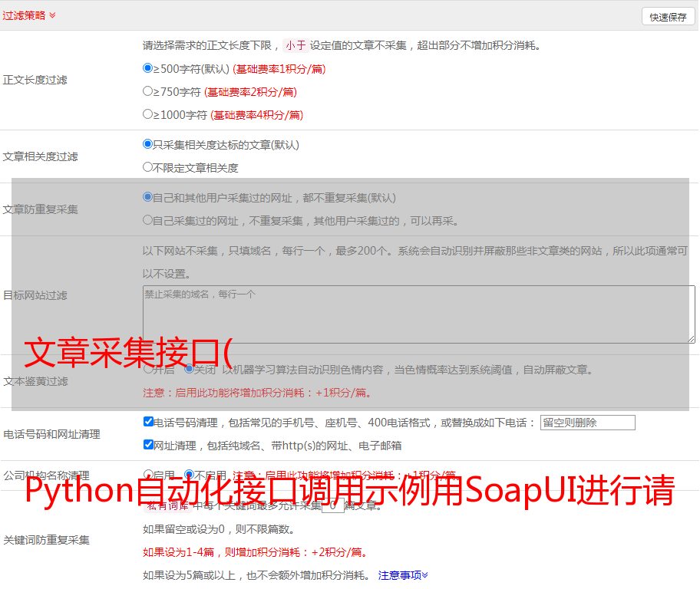Click the 禁止采集的域名 textarea

click(418, 314)
